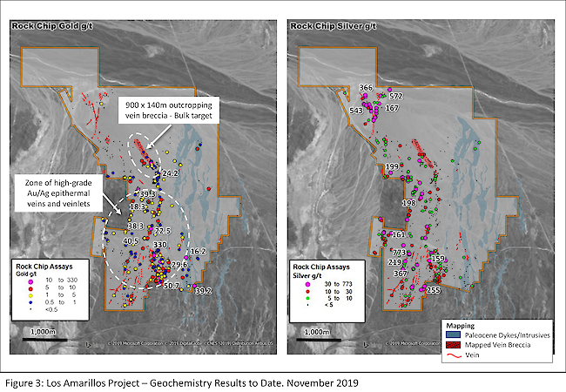Viewport: 566px width, 392px height.
Task: Click the 900 x 140m vein breccia callout
Action: [x=172, y=111]
